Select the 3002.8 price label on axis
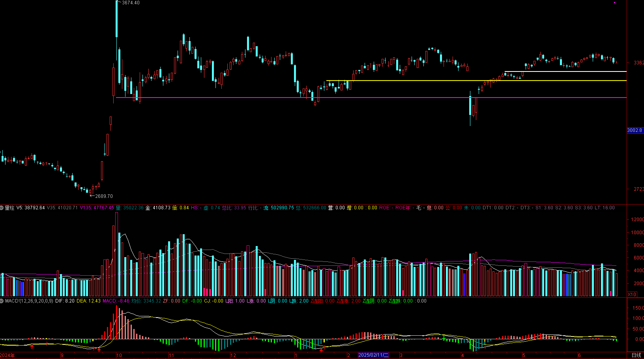The image size is (644, 359). pos(635,130)
